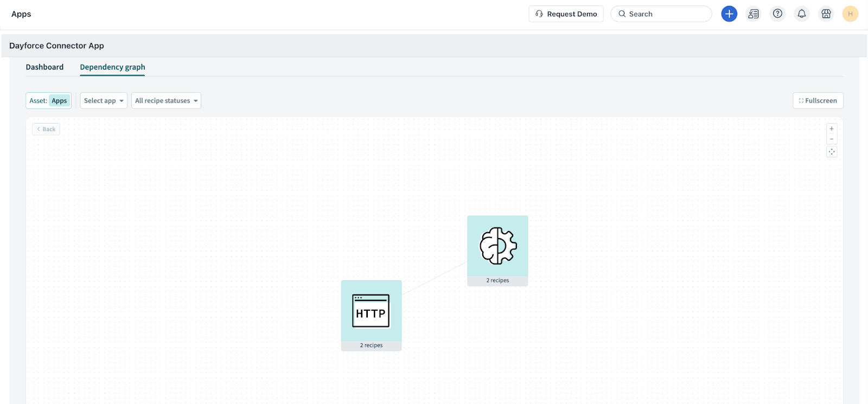The width and height of the screenshot is (868, 404).
Task: Click in the Search field
Action: coord(661,14)
